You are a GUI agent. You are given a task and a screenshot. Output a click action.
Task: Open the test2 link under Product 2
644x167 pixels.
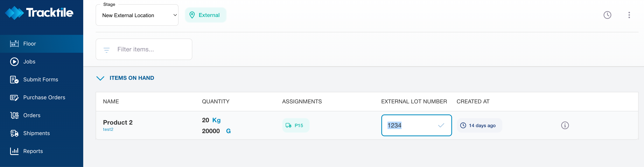108,129
